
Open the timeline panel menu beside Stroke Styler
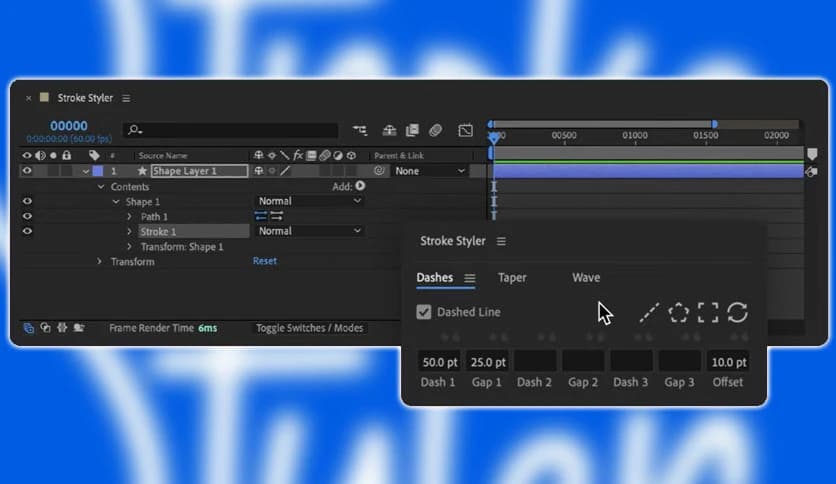[126, 98]
